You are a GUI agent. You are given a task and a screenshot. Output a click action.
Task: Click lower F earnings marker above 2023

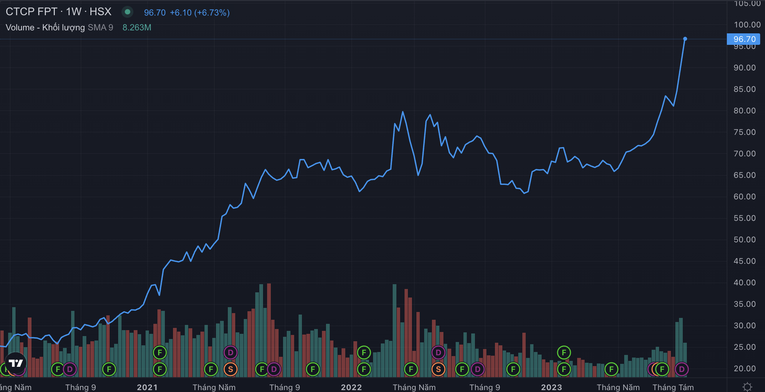click(x=564, y=369)
